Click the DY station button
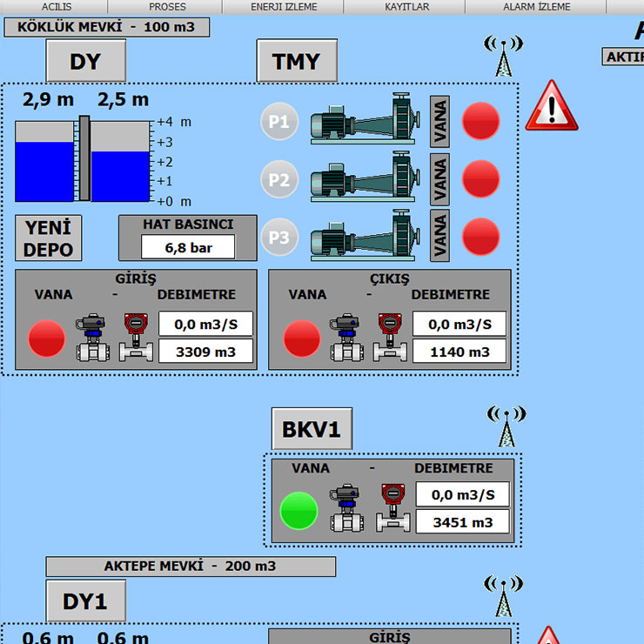The width and height of the screenshot is (644, 644). tap(85, 61)
